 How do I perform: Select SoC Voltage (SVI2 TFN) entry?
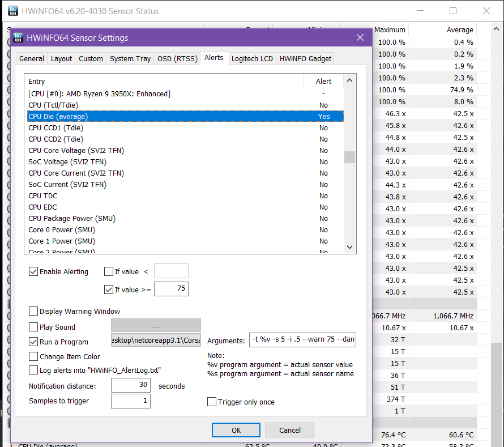click(186, 162)
